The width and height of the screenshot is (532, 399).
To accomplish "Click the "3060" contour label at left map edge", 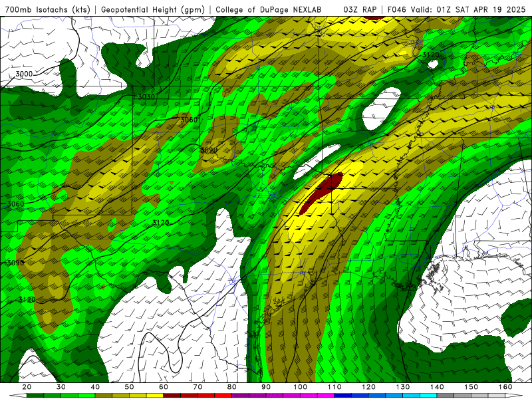I will click(x=15, y=204).
